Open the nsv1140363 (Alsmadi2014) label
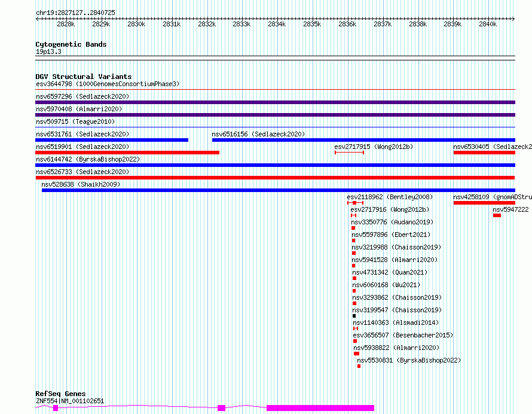Viewport: 532px width, 414px height. point(396,322)
